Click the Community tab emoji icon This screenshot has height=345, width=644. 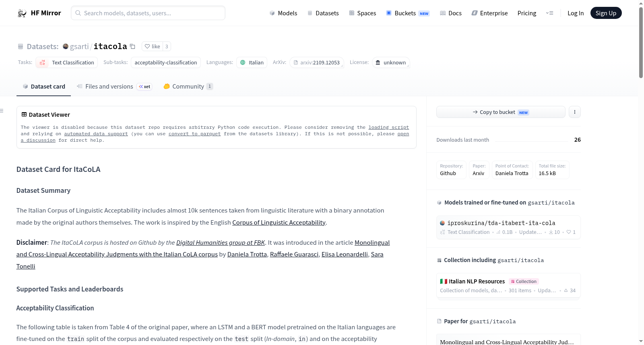pos(167,86)
